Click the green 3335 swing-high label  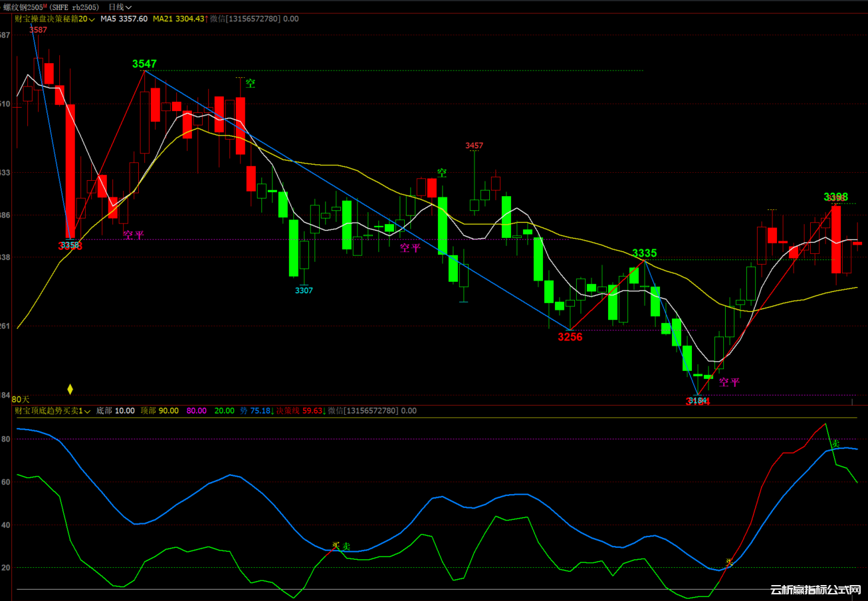point(644,253)
